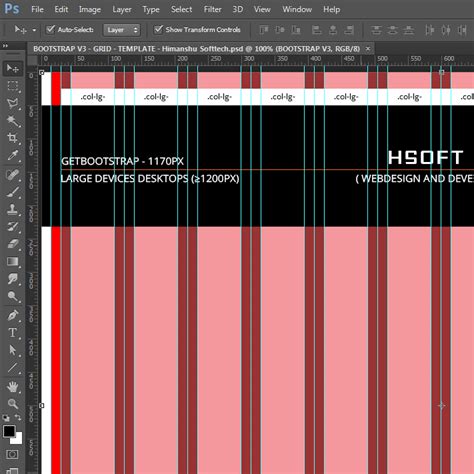Open the Window menu
Image resolution: width=474 pixels, height=474 pixels.
tap(297, 9)
